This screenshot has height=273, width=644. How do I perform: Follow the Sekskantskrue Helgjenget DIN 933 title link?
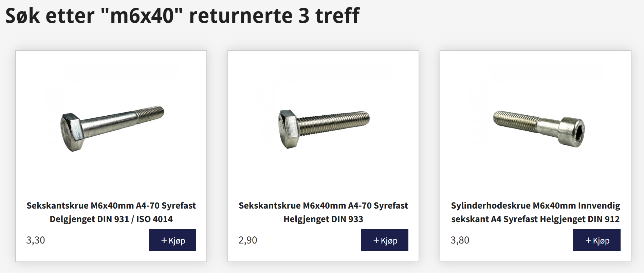(x=323, y=212)
